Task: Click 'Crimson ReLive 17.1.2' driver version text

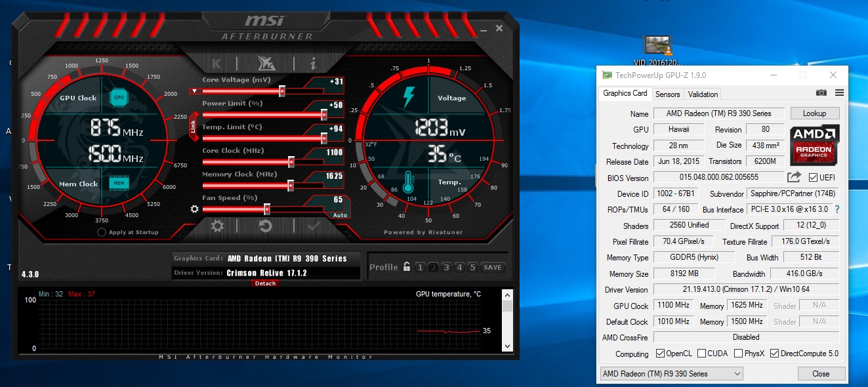Action: pos(267,273)
